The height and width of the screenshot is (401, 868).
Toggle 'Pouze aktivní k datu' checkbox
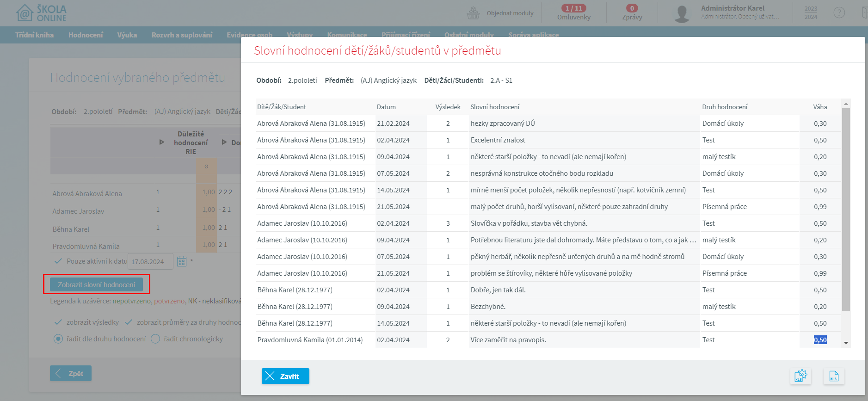58,261
